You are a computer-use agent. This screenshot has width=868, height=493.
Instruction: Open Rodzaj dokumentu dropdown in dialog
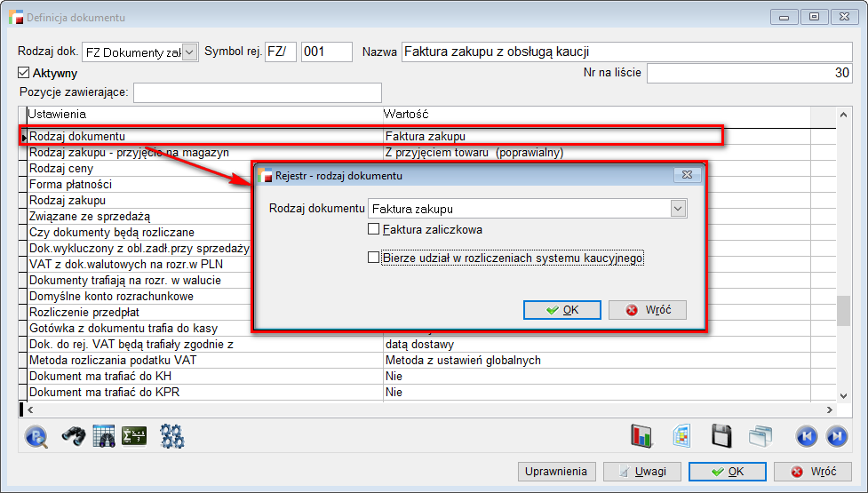[679, 209]
